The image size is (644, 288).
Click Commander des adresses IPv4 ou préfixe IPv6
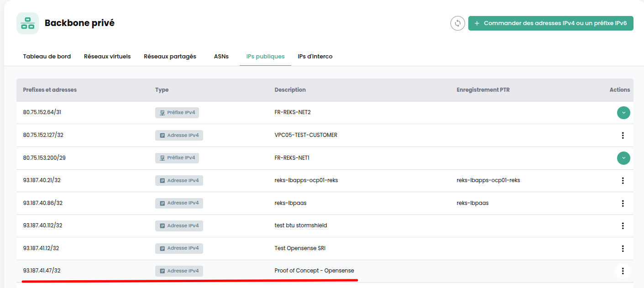[x=551, y=23]
